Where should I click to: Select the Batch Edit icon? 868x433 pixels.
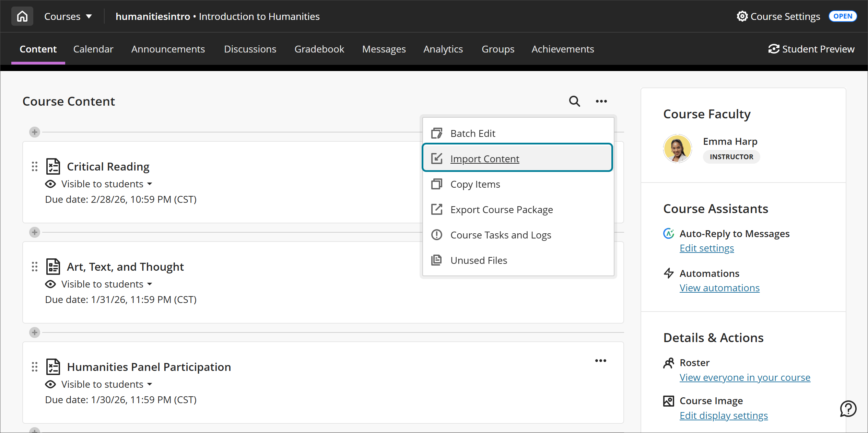[436, 133]
